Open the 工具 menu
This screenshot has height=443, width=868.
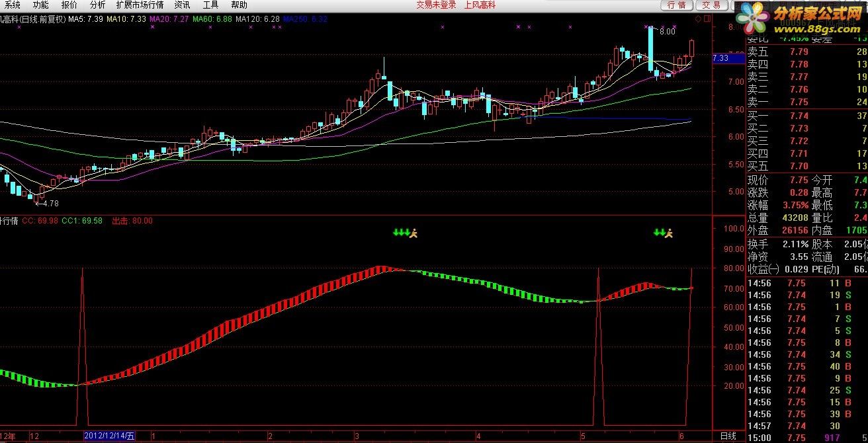point(210,5)
